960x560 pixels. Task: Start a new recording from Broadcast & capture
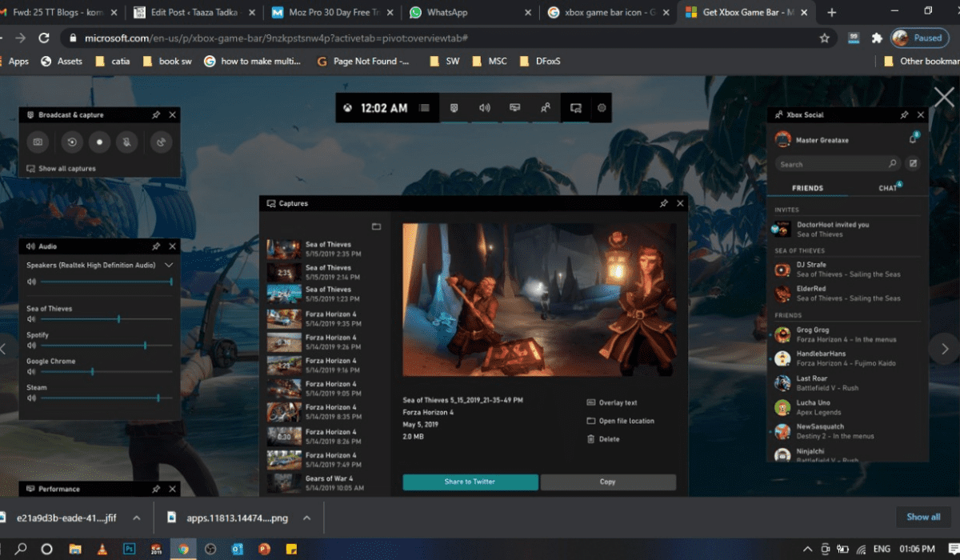(99, 142)
